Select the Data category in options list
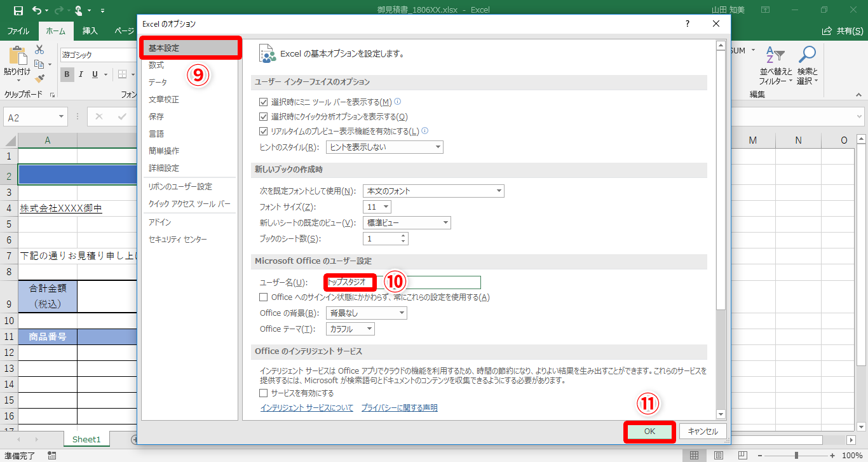 [x=189, y=82]
